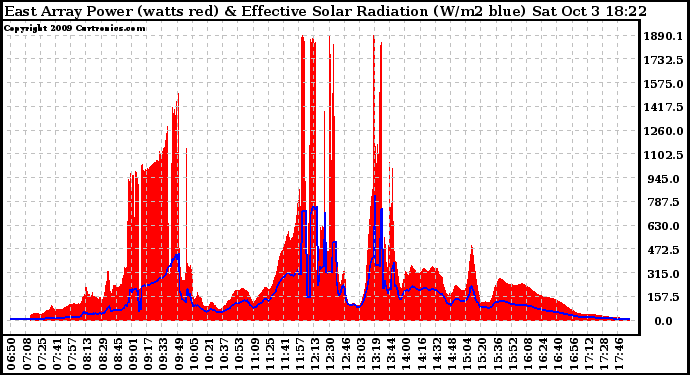The width and height of the screenshot is (690, 375).
Task: Click the 17:46 time label
Action: pos(619,353)
